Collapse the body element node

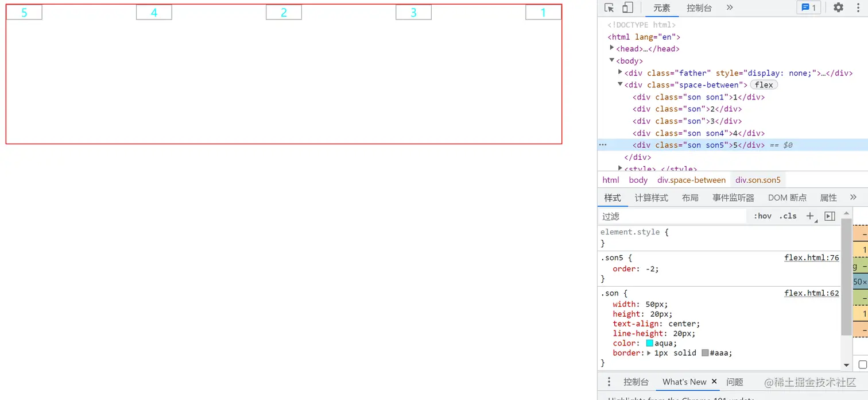point(612,60)
